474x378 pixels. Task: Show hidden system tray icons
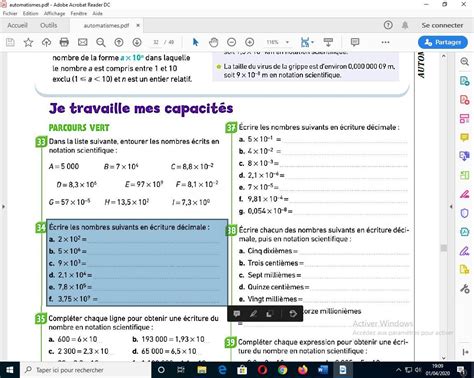pos(399,370)
